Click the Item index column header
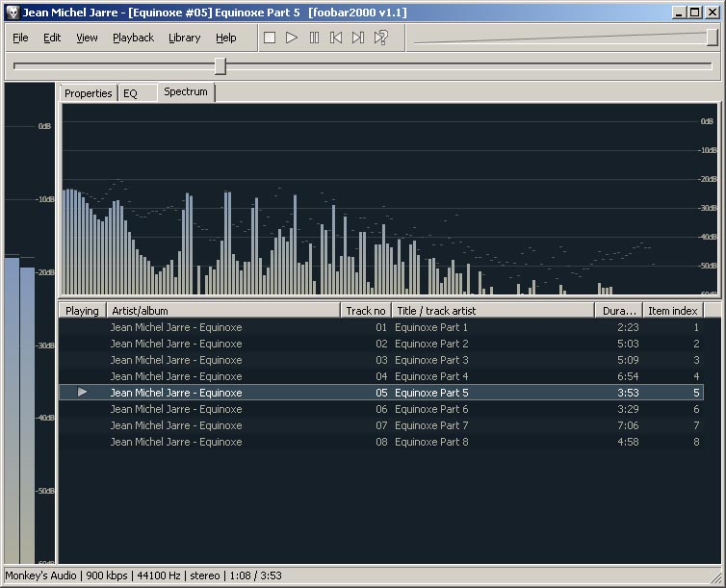The image size is (726, 588). point(673,311)
